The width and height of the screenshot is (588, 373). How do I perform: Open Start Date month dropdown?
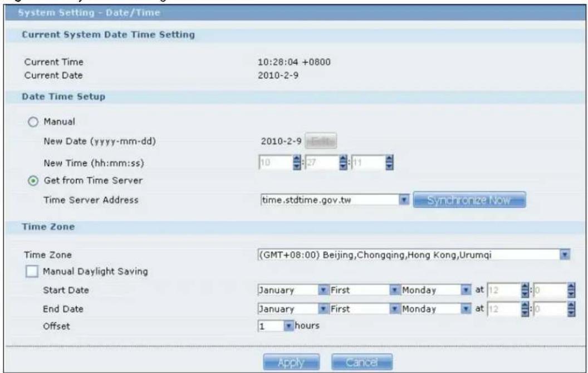(323, 290)
